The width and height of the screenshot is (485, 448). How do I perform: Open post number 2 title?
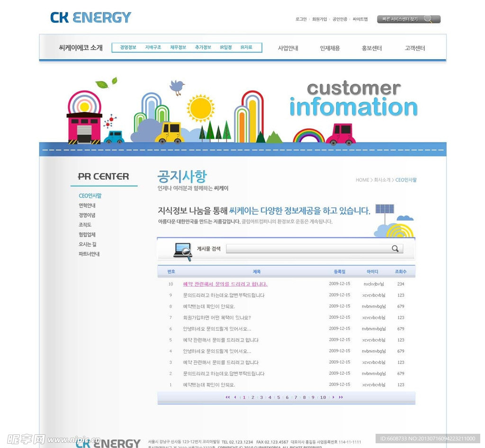(224, 374)
